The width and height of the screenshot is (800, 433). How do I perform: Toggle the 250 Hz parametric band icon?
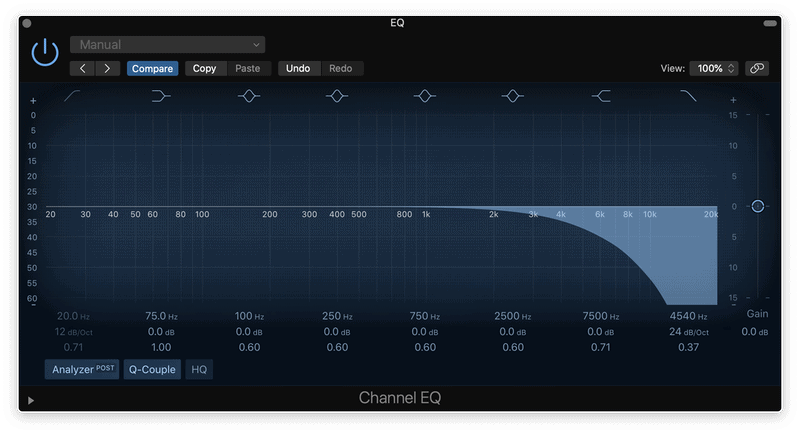coord(337,96)
